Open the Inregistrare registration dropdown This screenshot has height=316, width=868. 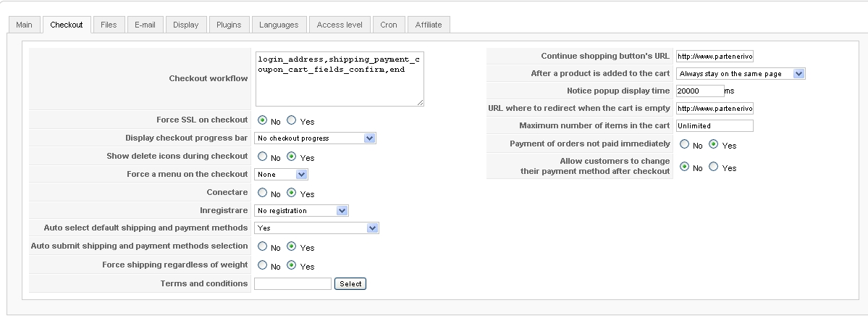[302, 211]
